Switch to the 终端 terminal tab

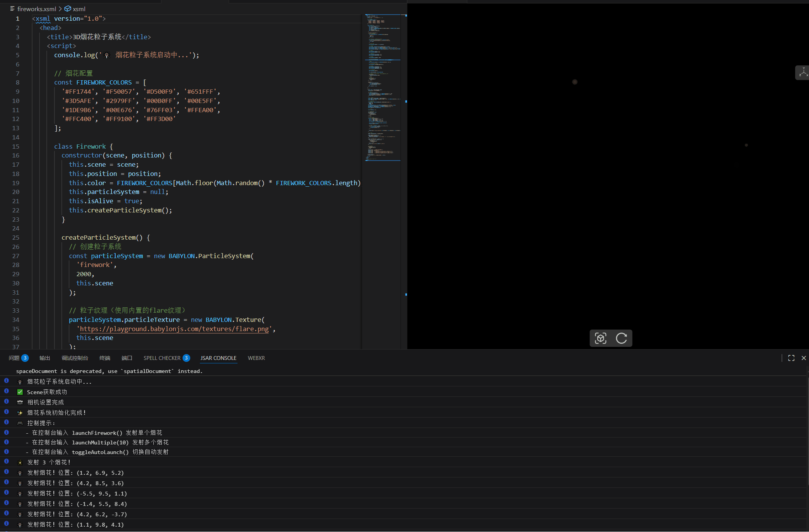(105, 358)
